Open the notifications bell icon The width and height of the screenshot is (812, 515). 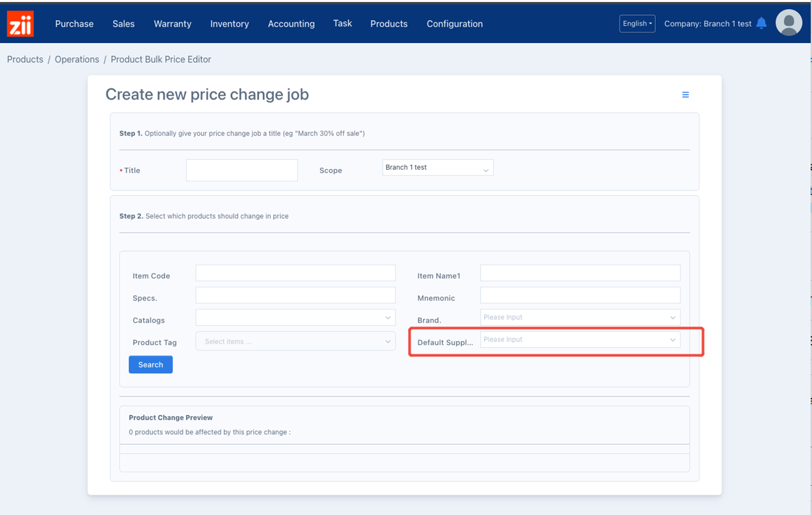tap(761, 23)
